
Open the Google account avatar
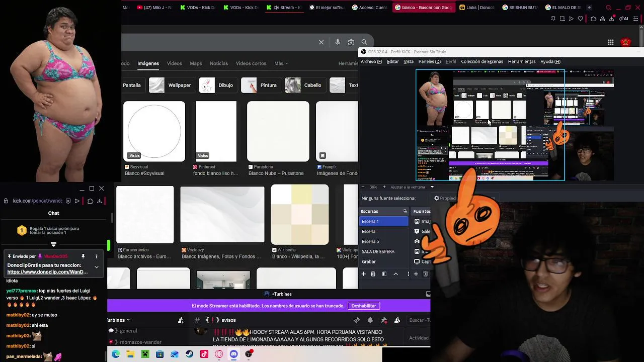pyautogui.click(x=626, y=42)
